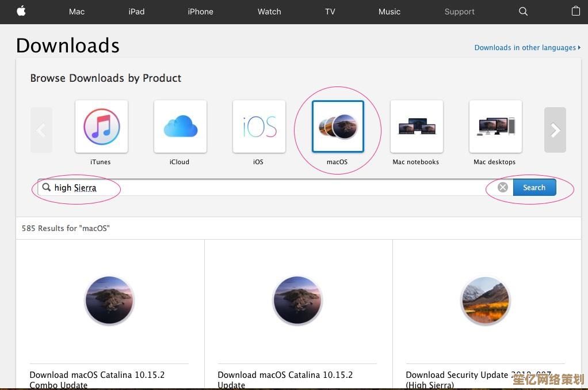Open the Mac menu item

[77, 12]
